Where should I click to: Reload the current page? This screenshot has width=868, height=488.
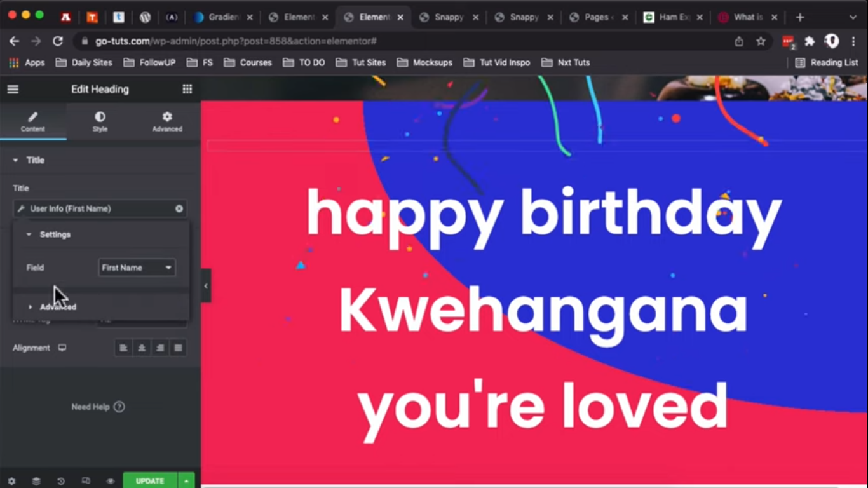coord(58,41)
